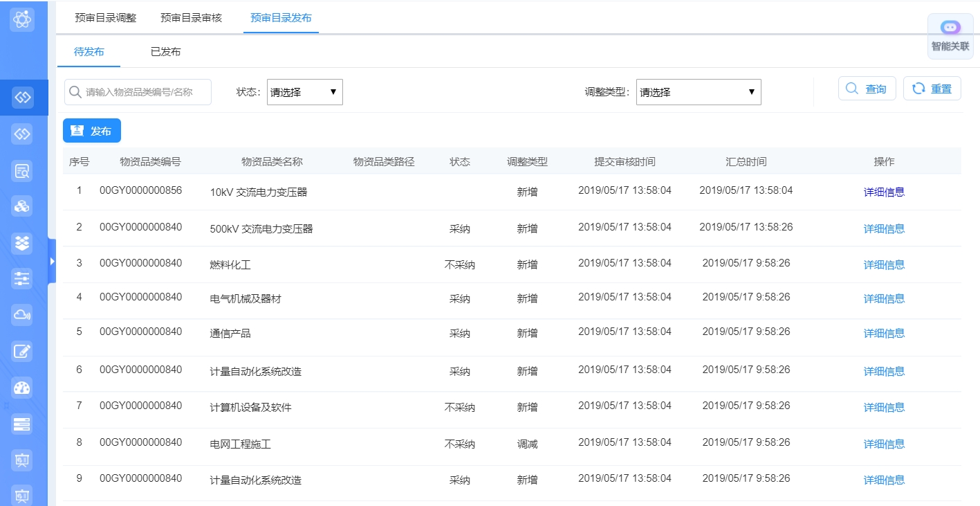Switch to 预审目录调整 tab

click(106, 18)
